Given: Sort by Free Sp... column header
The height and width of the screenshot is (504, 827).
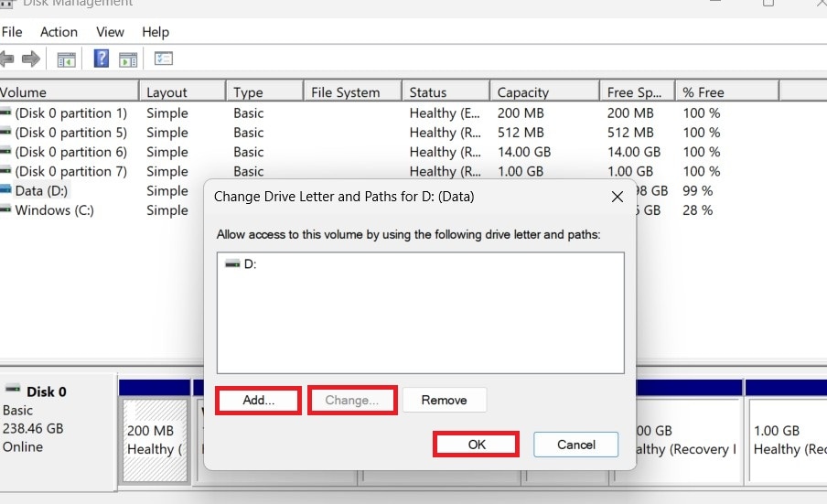Looking at the screenshot, I should pos(637,92).
